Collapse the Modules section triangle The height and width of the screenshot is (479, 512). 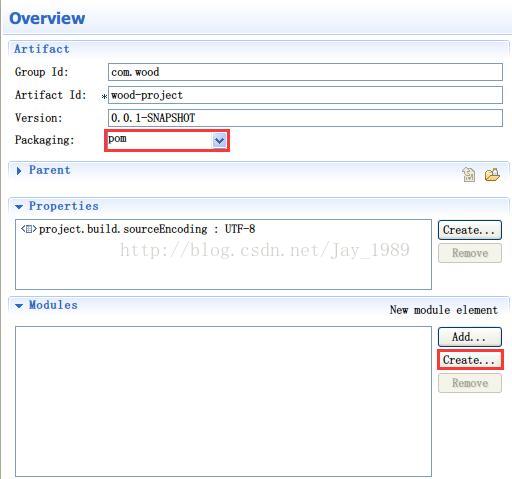pos(19,306)
